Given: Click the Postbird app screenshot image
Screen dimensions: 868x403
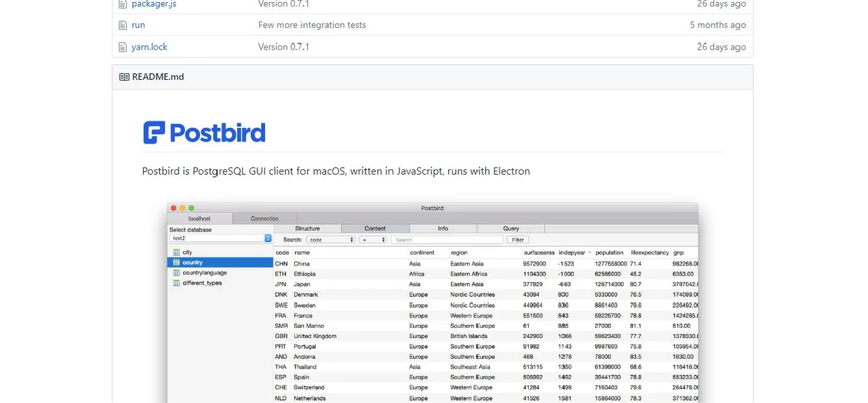Looking at the screenshot, I should tap(433, 303).
